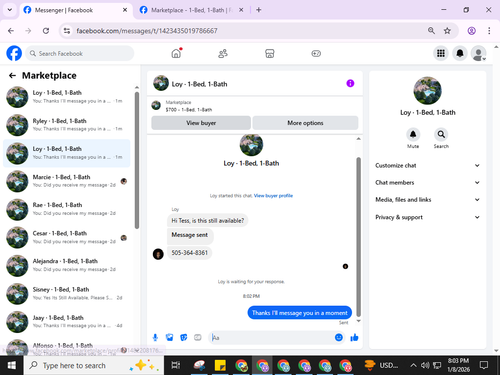
Task: Click the Windows taskbar search box
Action: click(94, 365)
